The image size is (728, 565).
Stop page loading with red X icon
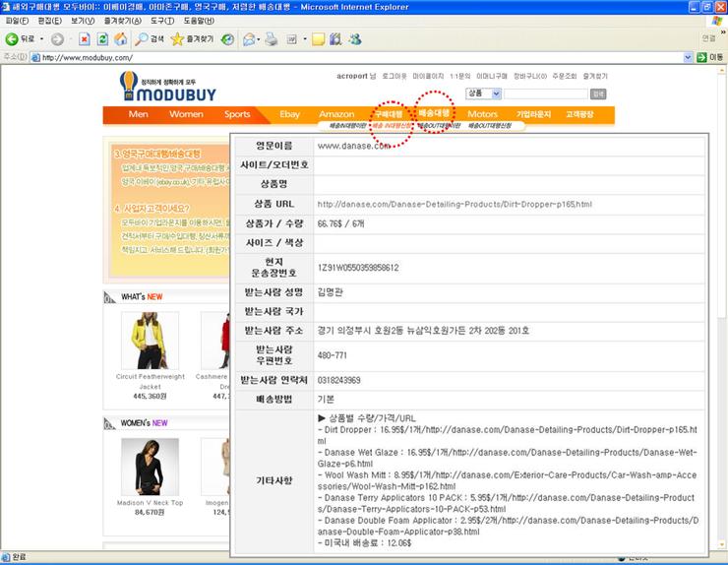pyautogui.click(x=84, y=39)
